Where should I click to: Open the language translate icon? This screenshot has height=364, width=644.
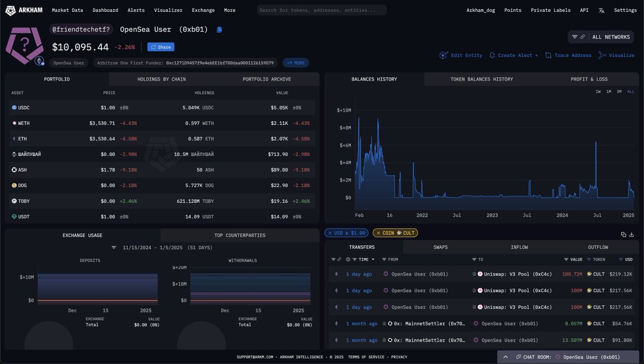pyautogui.click(x=602, y=10)
